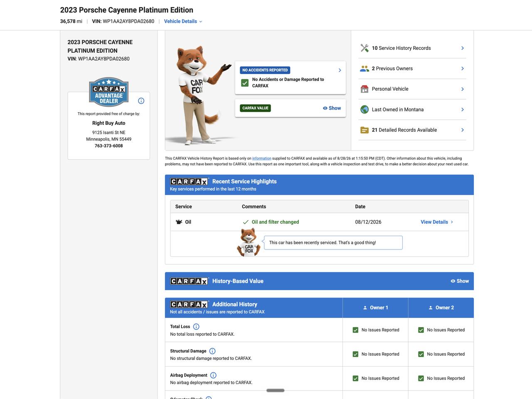Click the 08/12/2026 service date
The image size is (532, 399).
pos(368,222)
